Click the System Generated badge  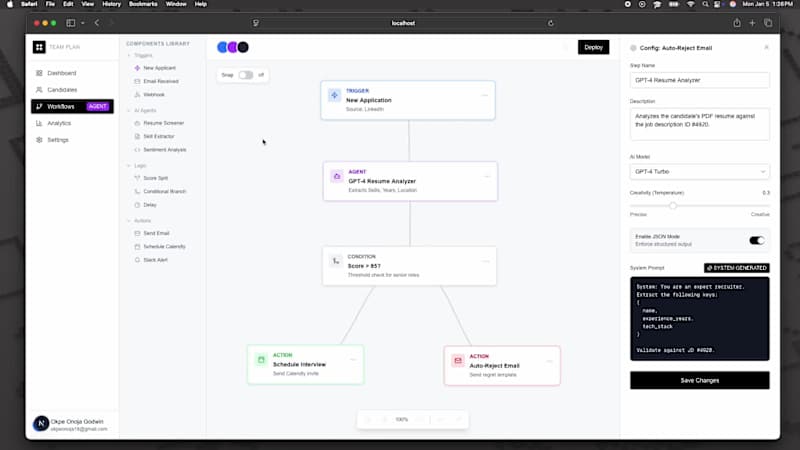point(737,268)
